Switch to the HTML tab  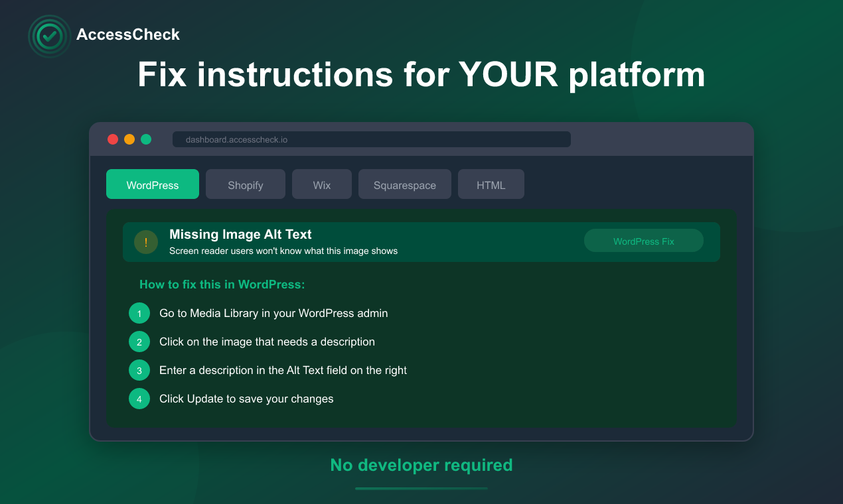[x=491, y=184]
